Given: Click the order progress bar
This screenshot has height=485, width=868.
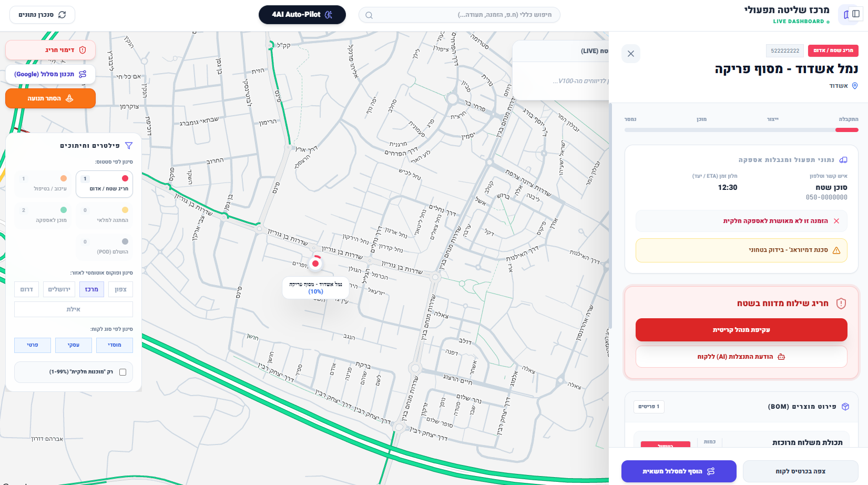Looking at the screenshot, I should [x=741, y=130].
